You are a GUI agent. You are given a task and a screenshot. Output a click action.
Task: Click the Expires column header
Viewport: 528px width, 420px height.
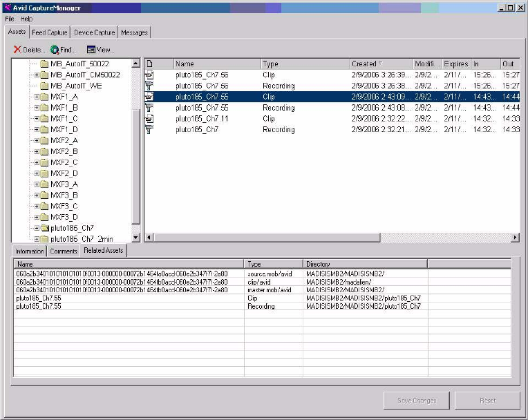click(457, 64)
